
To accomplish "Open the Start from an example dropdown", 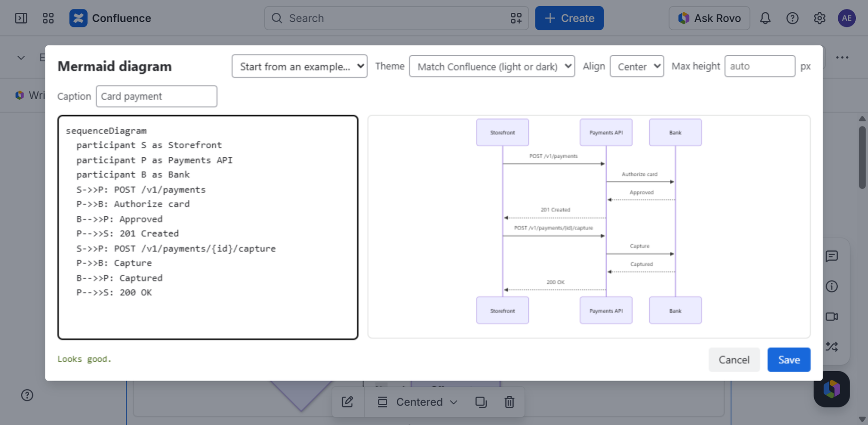I will [x=300, y=66].
